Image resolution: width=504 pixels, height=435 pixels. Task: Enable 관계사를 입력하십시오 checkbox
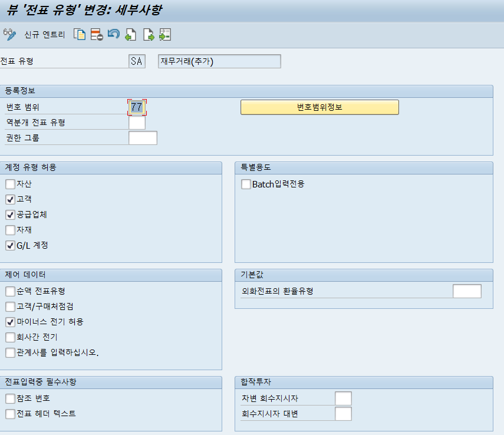point(10,352)
